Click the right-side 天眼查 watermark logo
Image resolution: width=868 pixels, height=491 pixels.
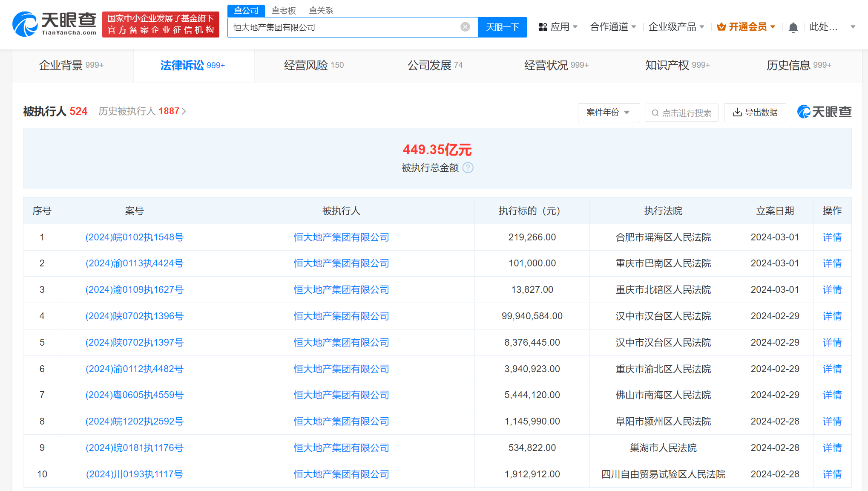click(824, 112)
